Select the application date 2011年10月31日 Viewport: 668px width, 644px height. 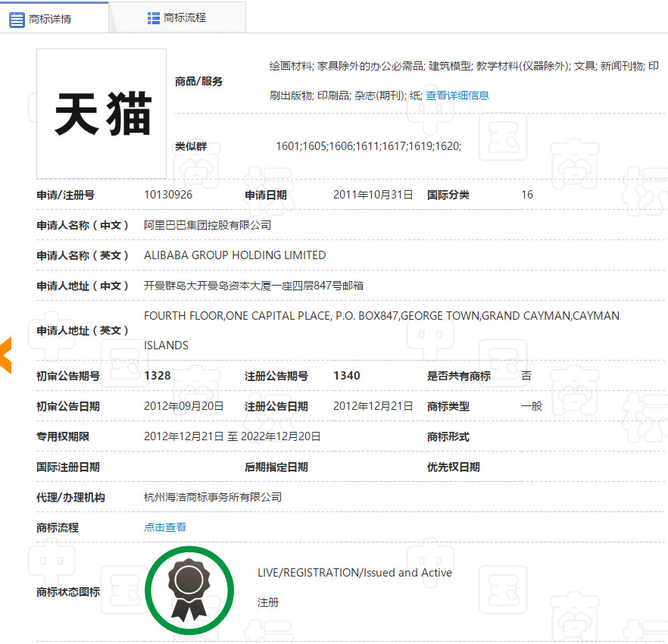(x=373, y=195)
